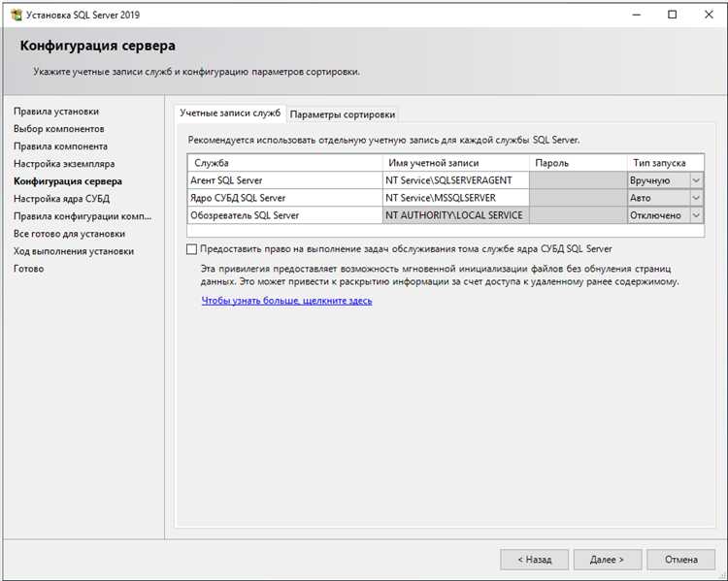Click the Имя учетной записи column header
Screen dimensions: 728x581
456,163
